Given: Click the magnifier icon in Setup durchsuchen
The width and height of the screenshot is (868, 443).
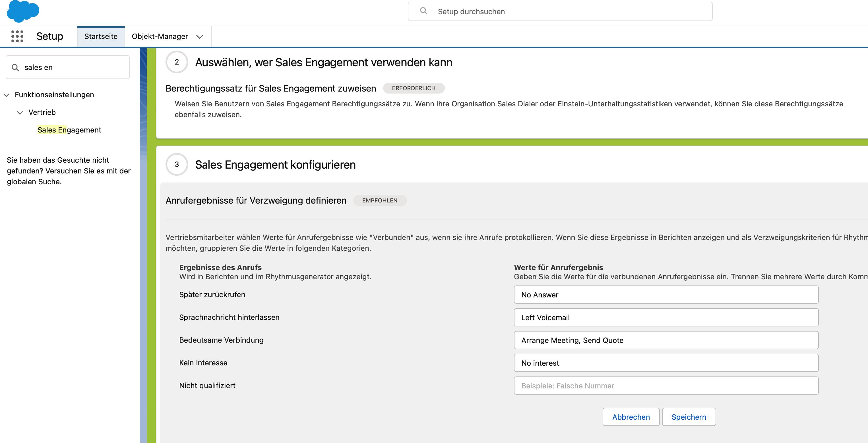Looking at the screenshot, I should point(423,11).
